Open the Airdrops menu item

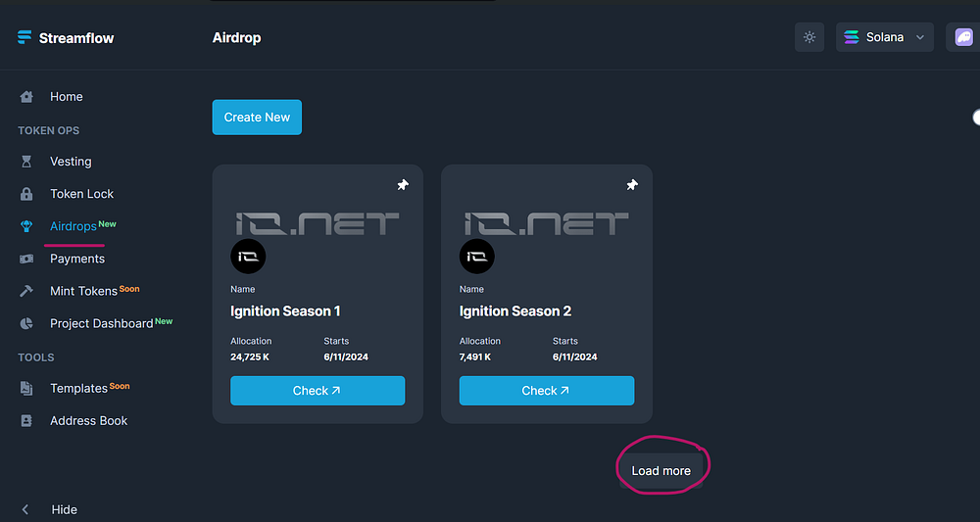click(73, 226)
